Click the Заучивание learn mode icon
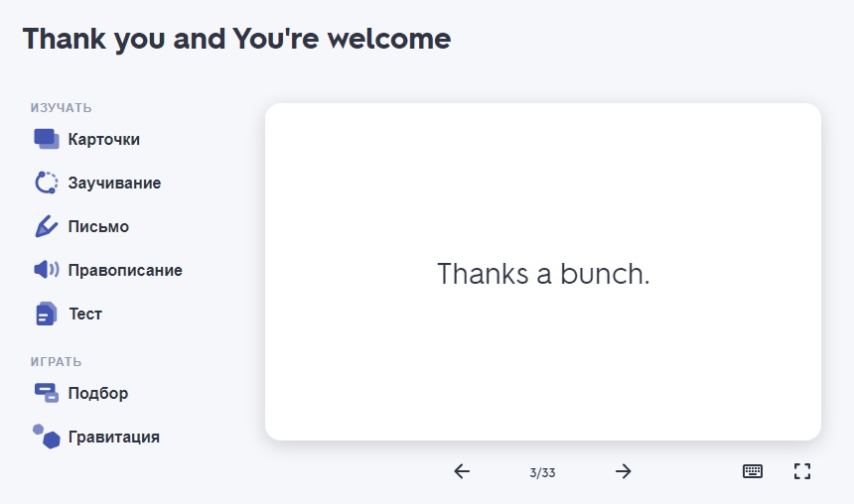The image size is (854, 504). pos(47,184)
